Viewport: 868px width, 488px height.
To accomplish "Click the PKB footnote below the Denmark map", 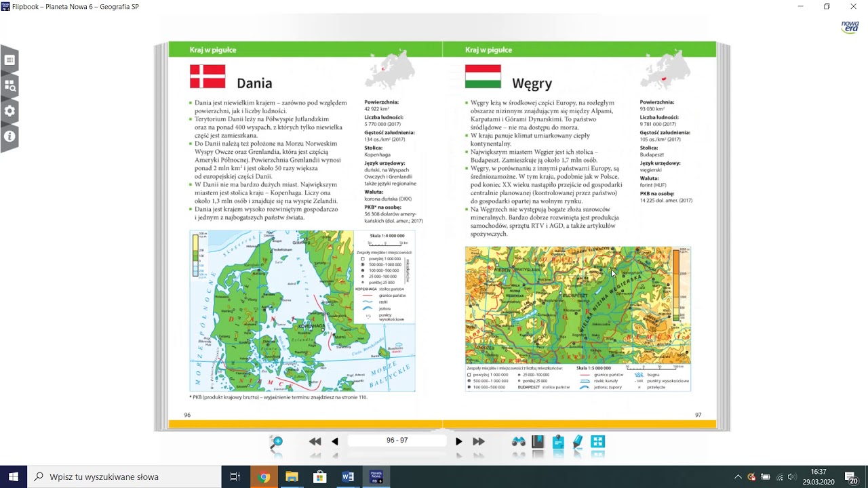I will pyautogui.click(x=278, y=397).
